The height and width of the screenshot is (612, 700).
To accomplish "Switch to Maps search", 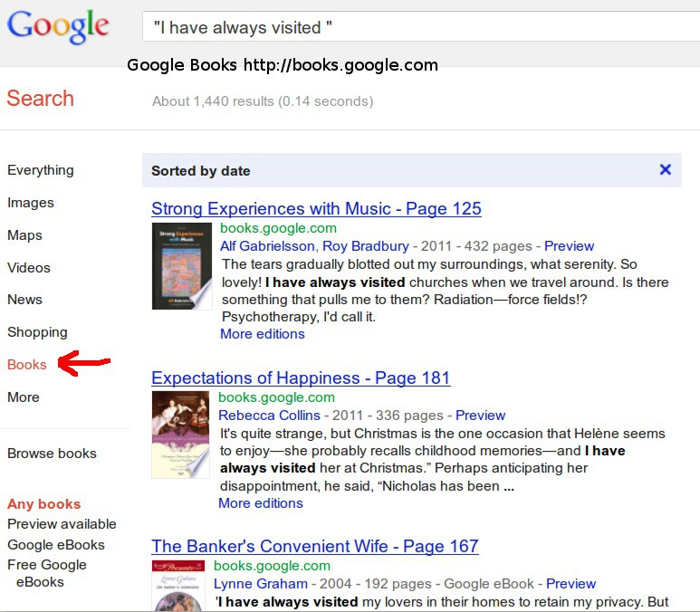I will 24,235.
